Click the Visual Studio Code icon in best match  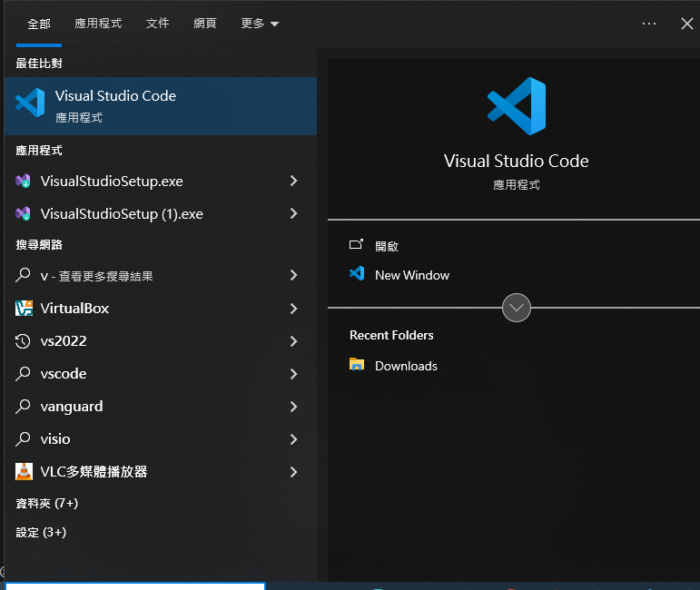tap(30, 103)
